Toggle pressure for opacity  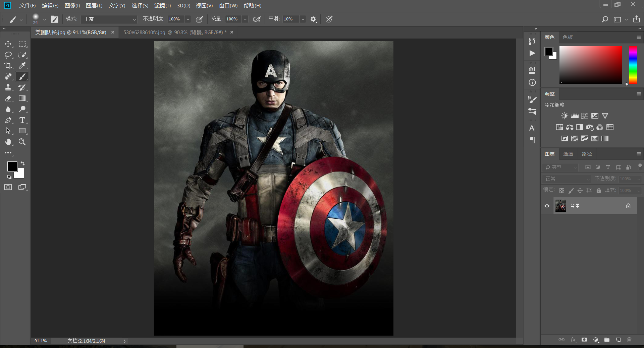[x=199, y=19]
